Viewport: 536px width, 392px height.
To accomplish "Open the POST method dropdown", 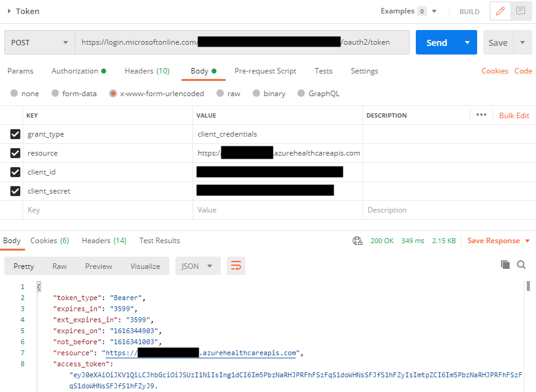I will [x=40, y=42].
